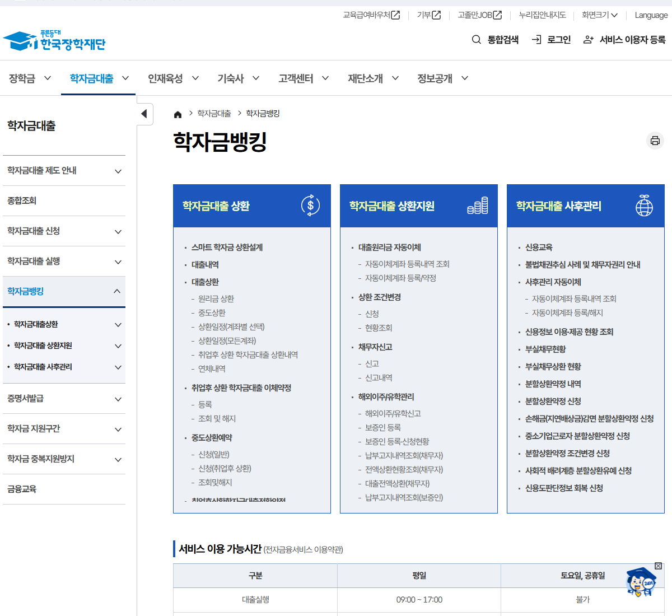Open 원리금 상환 link

tap(216, 299)
